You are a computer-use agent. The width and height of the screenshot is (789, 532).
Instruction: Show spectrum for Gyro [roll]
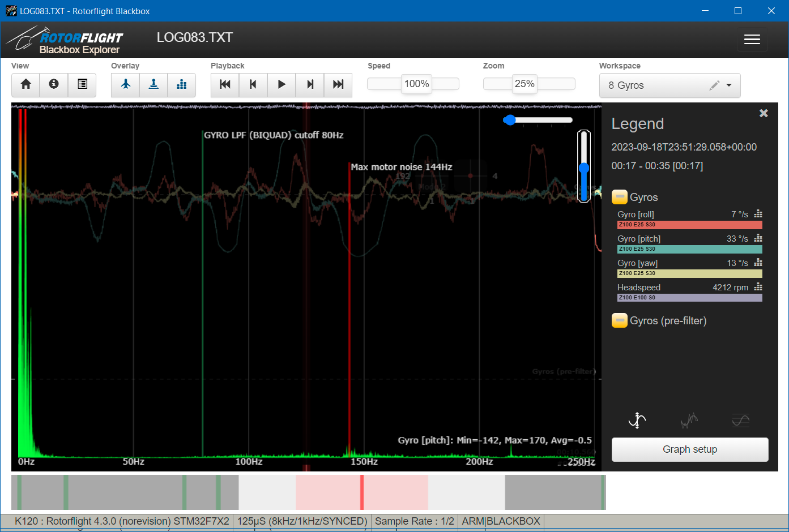point(758,214)
